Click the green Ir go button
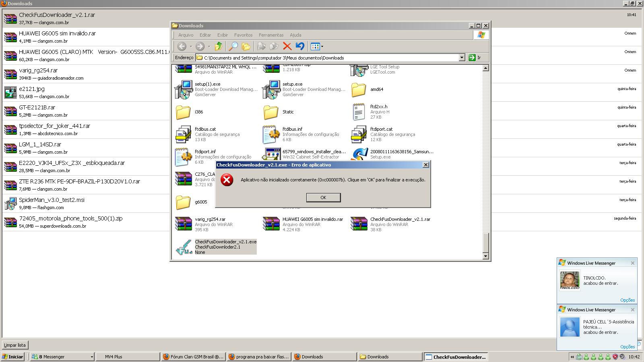 (475, 58)
